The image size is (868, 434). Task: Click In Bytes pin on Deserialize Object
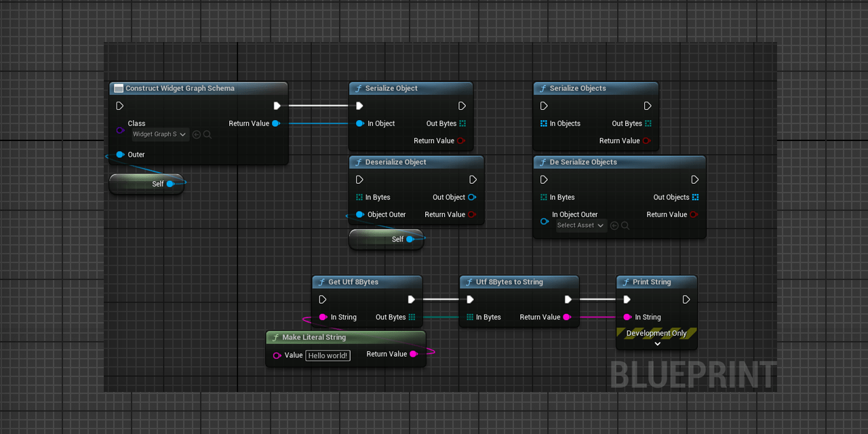[x=359, y=197]
